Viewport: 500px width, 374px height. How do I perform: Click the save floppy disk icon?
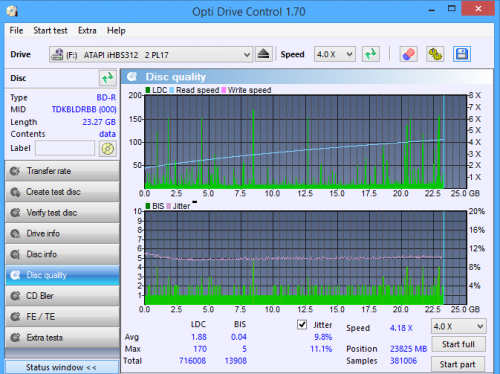[462, 54]
